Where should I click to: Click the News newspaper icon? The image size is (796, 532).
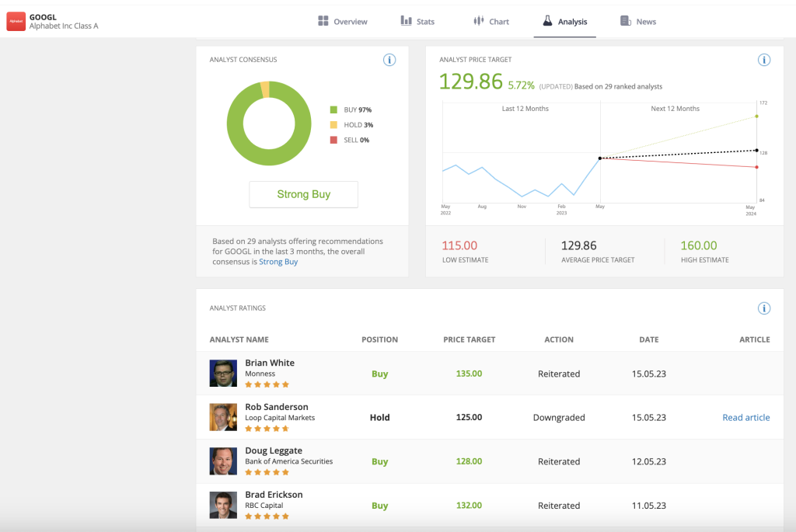point(626,21)
